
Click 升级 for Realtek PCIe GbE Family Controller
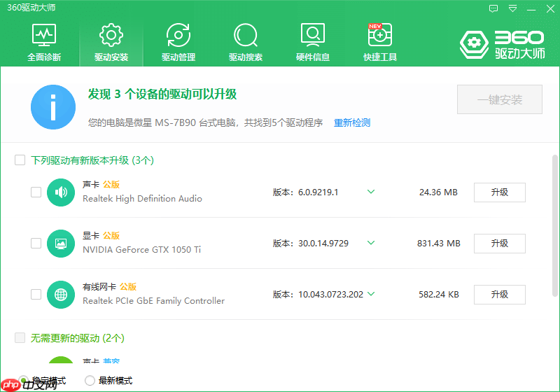click(500, 295)
